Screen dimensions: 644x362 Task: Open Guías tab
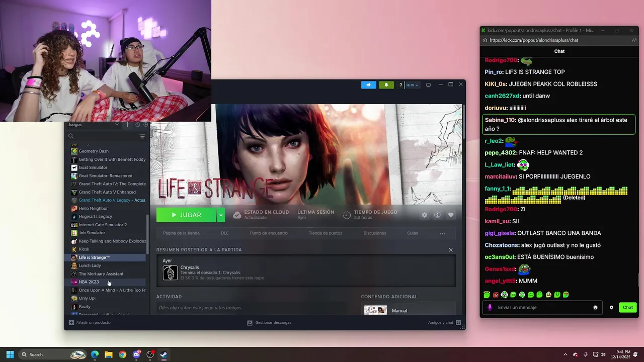[413, 233]
